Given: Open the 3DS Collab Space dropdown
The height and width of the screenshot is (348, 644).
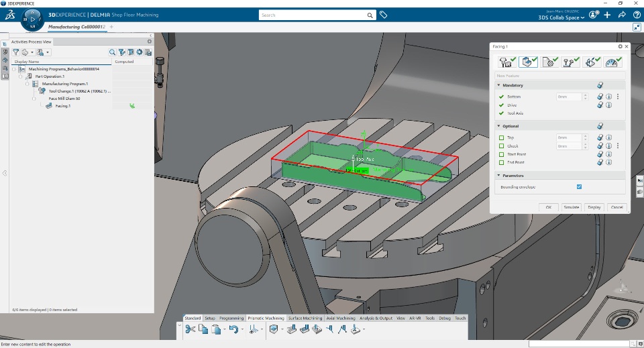Looking at the screenshot, I should click(x=561, y=17).
